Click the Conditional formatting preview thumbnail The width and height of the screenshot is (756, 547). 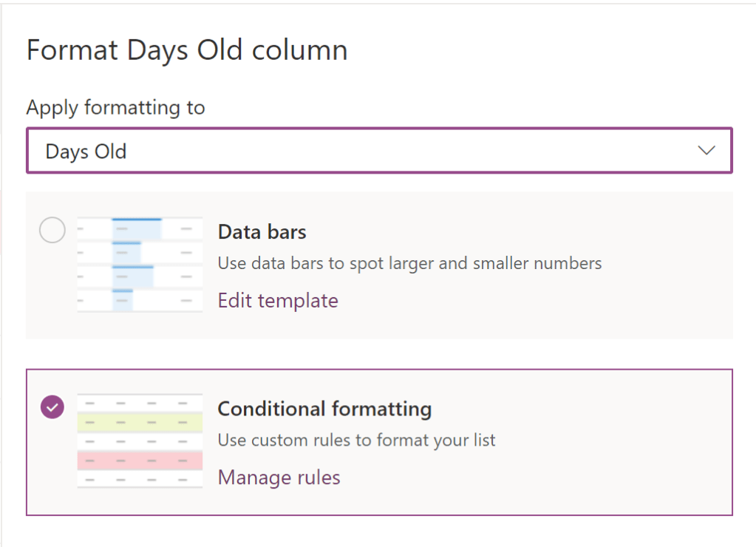pos(140,441)
